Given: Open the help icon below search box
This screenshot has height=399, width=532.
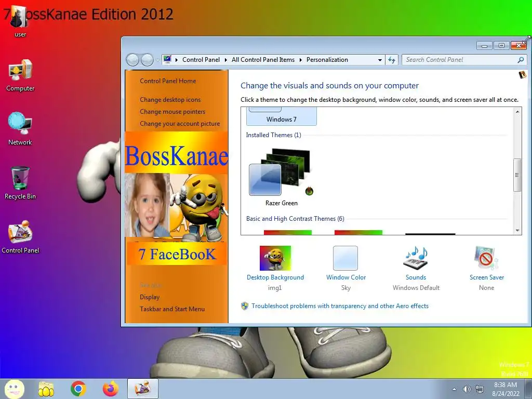Looking at the screenshot, I should [523, 75].
